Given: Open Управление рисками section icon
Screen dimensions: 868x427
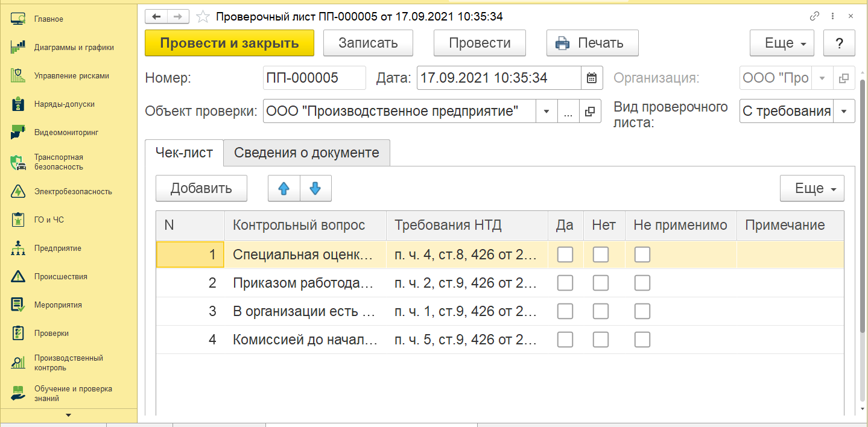Looking at the screenshot, I should click(x=18, y=75).
